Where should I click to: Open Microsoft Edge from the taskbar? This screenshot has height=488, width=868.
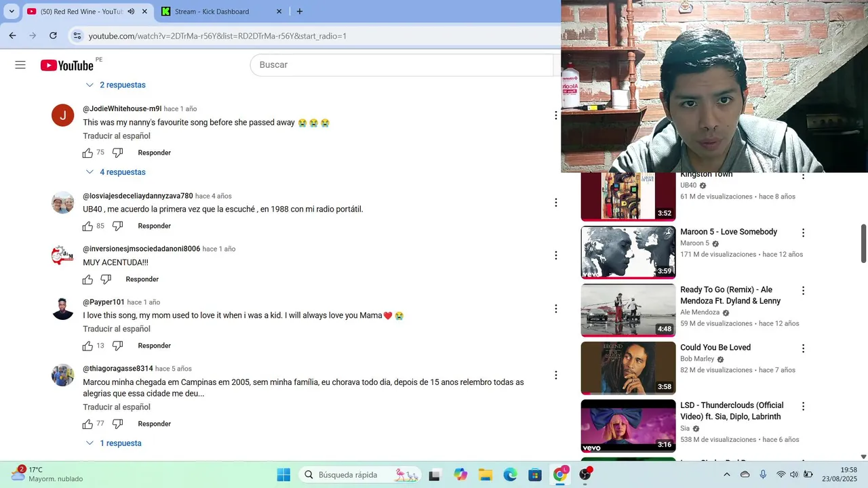point(510,475)
